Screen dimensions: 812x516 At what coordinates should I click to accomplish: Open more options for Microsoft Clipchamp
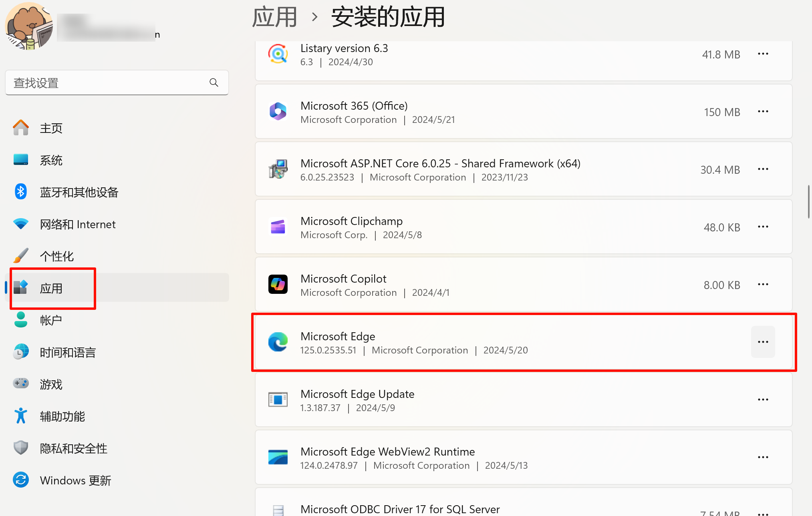[x=763, y=227]
